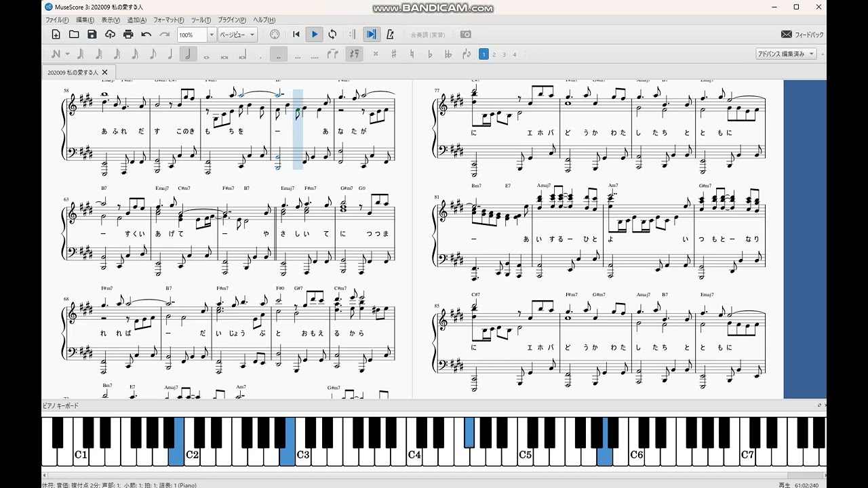Start playback with the play button
Viewport: 868px width, 488px height.
314,35
